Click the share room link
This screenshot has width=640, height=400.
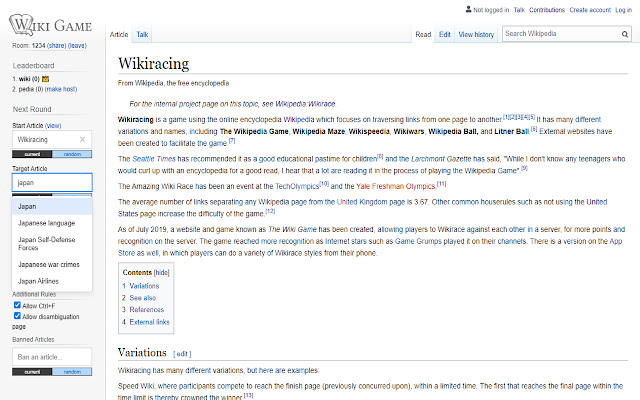coord(56,46)
